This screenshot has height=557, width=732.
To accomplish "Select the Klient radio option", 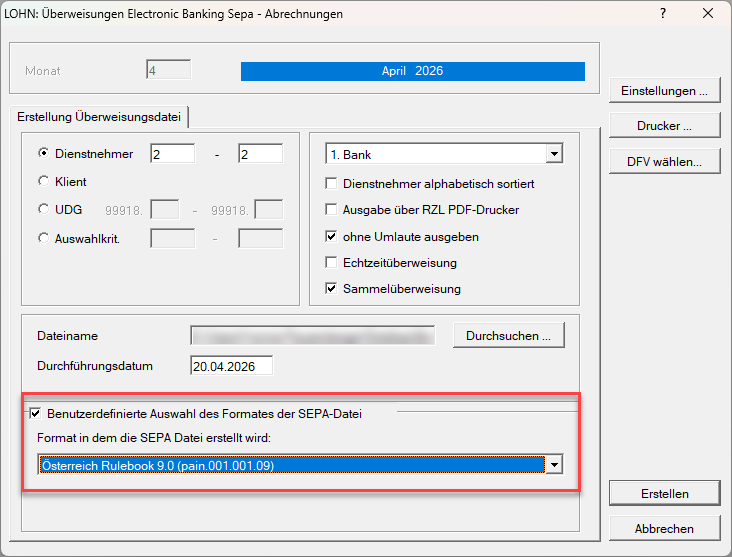I will point(43,182).
